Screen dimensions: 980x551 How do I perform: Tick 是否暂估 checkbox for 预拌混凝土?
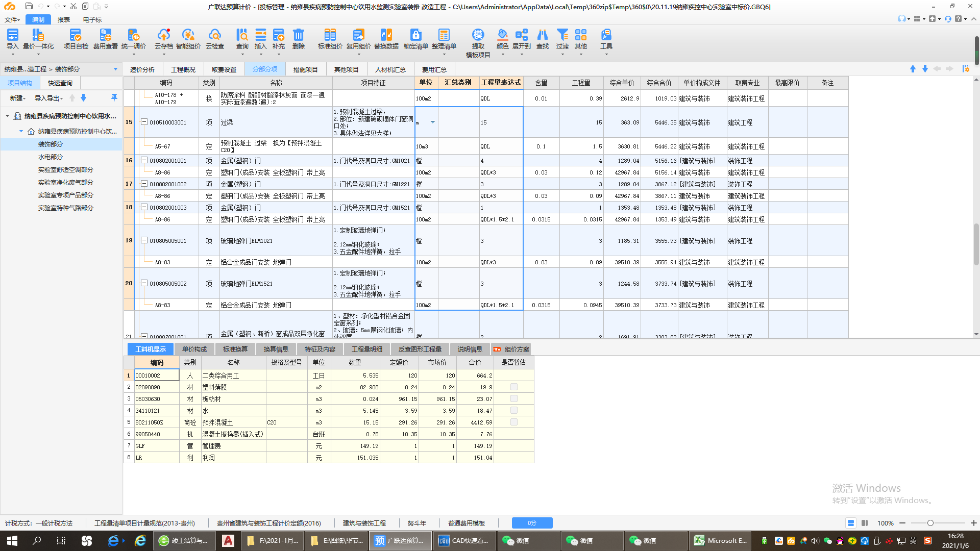tap(514, 422)
